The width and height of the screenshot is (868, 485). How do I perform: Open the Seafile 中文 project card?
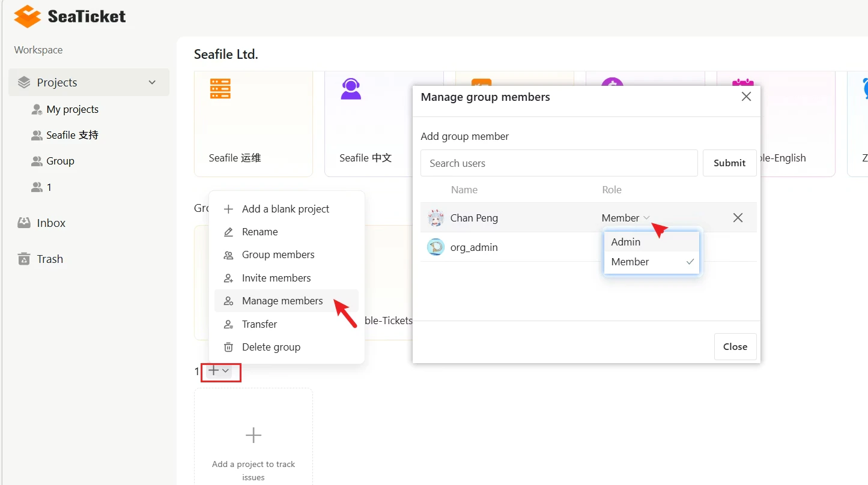[x=368, y=124]
